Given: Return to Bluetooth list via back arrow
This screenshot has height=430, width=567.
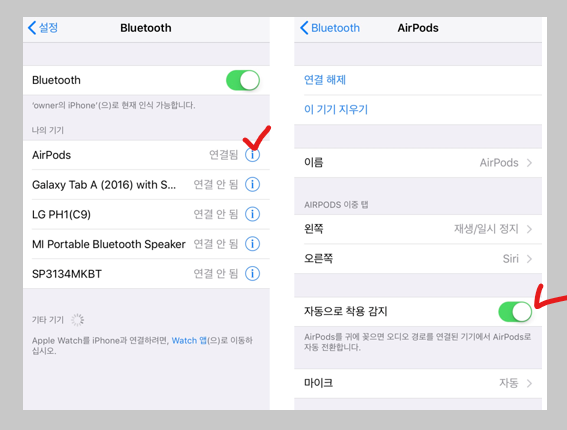Looking at the screenshot, I should point(330,28).
